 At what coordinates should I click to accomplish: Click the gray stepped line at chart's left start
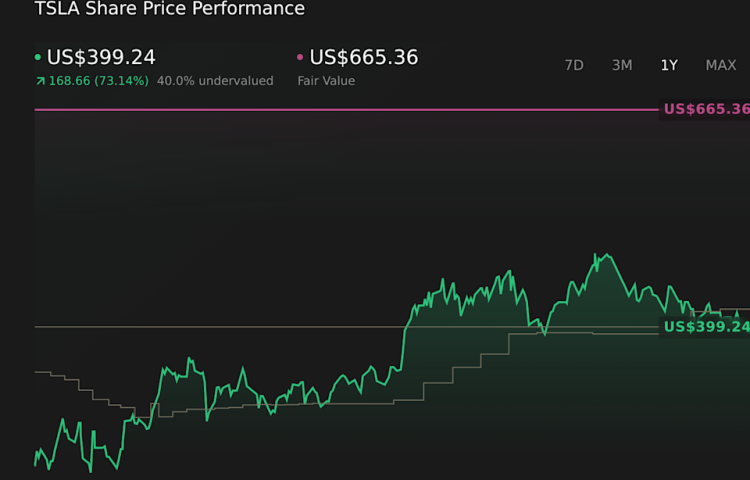(x=41, y=372)
